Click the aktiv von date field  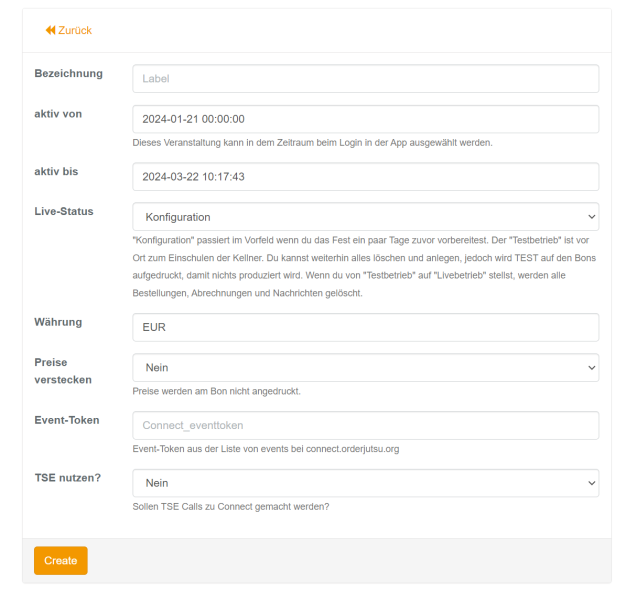365,119
